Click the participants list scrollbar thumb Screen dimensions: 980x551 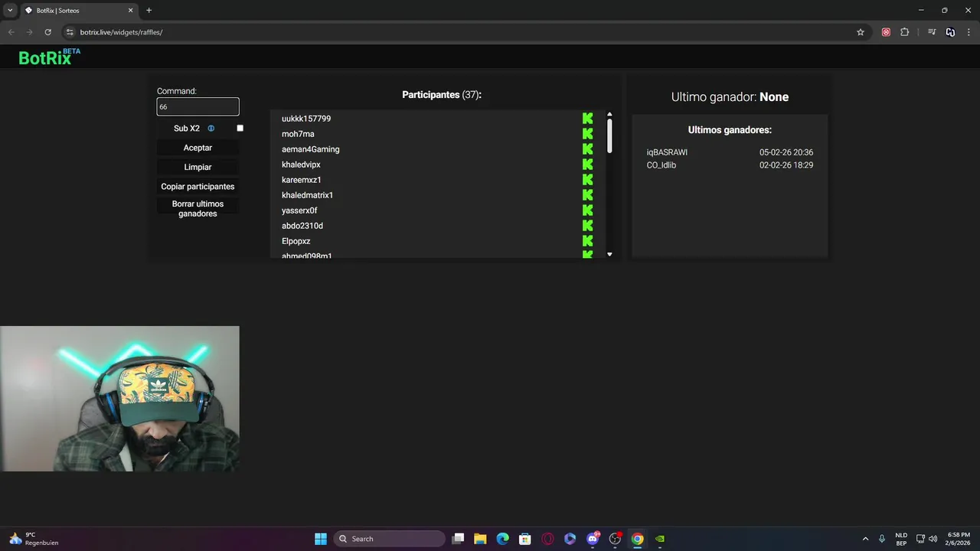[609, 136]
